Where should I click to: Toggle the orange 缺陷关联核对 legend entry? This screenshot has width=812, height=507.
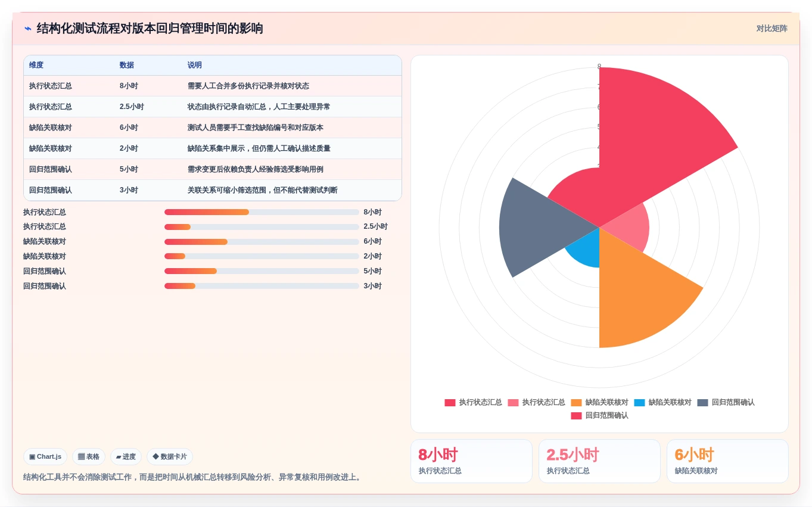(599, 403)
